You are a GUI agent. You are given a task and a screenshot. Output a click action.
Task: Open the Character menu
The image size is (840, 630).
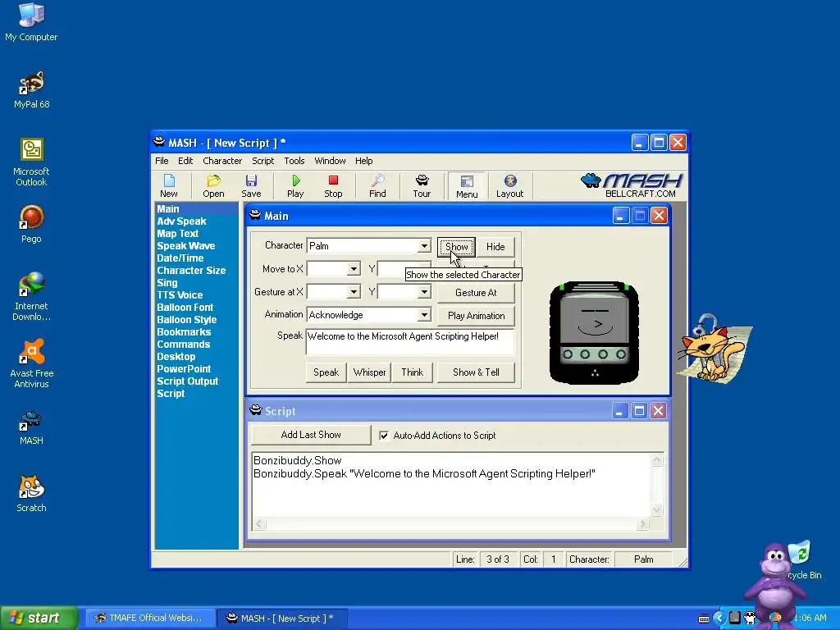pos(222,161)
